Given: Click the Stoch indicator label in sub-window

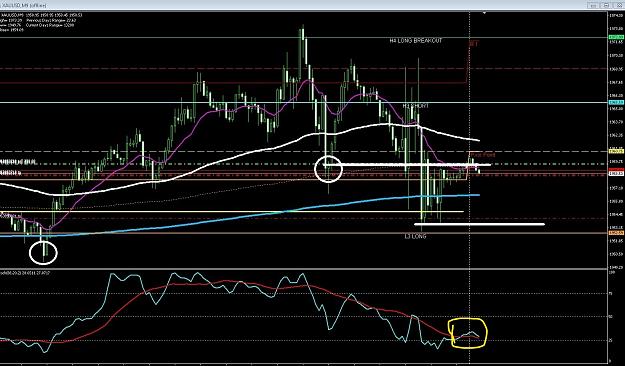Looking at the screenshot, I should coord(24,273).
